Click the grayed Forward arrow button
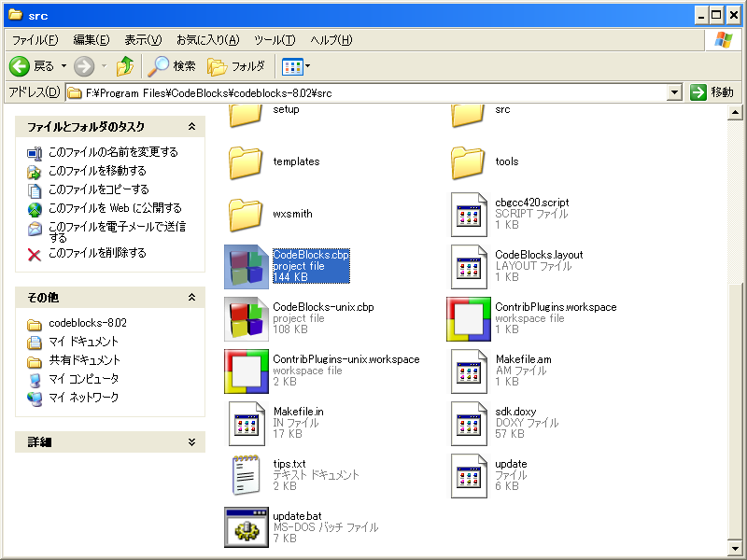 84,66
